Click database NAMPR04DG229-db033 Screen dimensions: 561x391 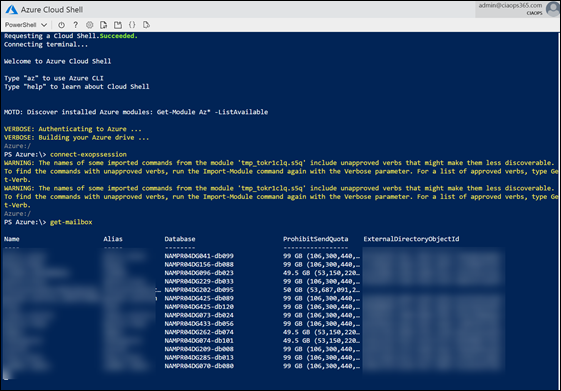pos(199,282)
